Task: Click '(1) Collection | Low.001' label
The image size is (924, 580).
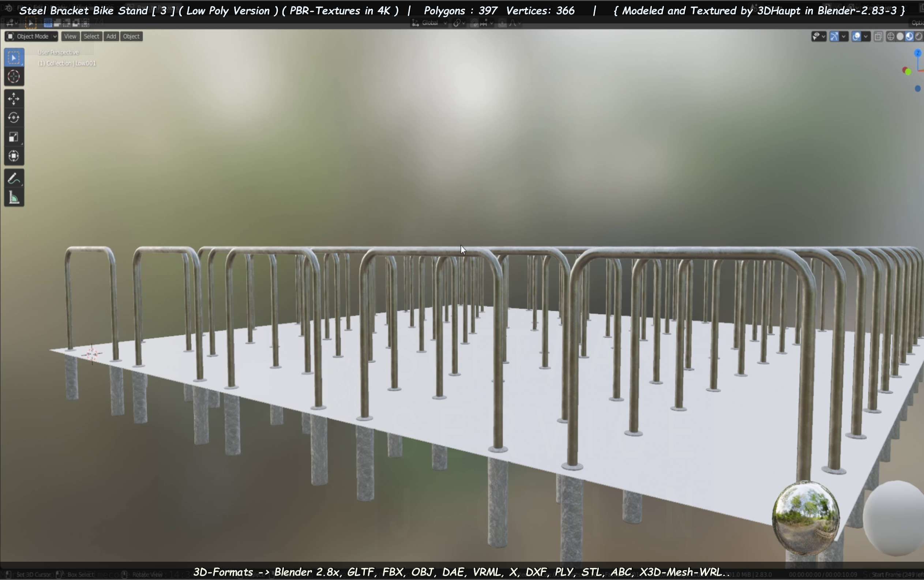Action: pos(67,63)
